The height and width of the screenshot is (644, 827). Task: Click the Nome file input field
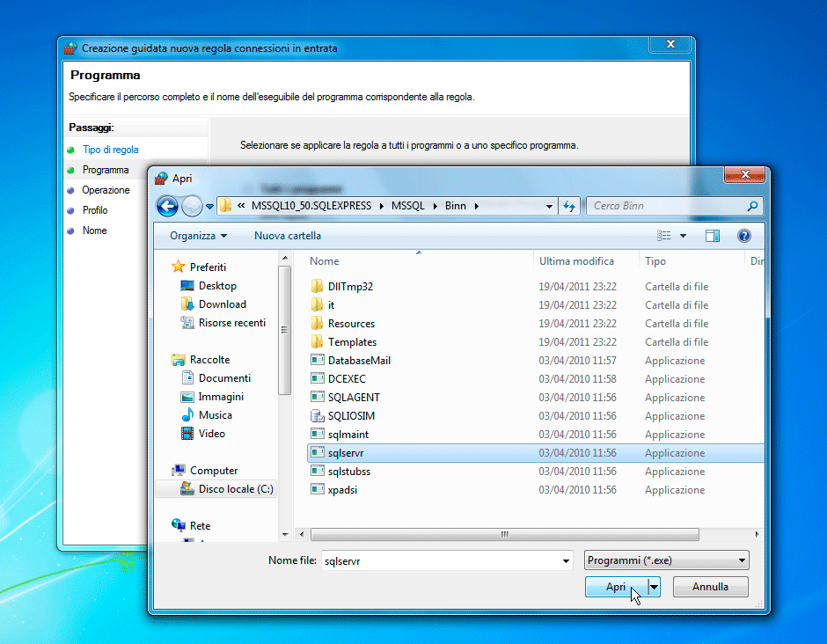point(441,560)
